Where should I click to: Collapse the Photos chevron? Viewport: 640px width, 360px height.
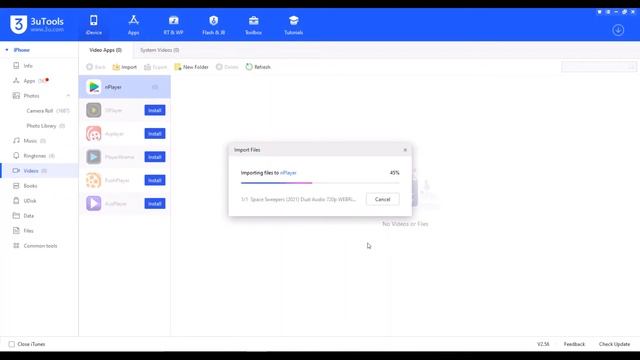68,96
